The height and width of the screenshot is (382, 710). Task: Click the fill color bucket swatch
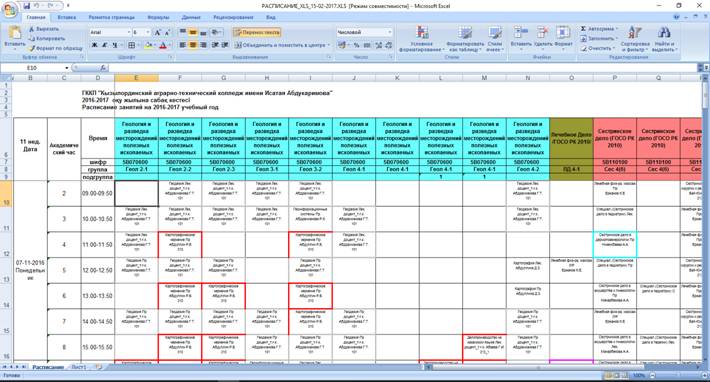148,45
